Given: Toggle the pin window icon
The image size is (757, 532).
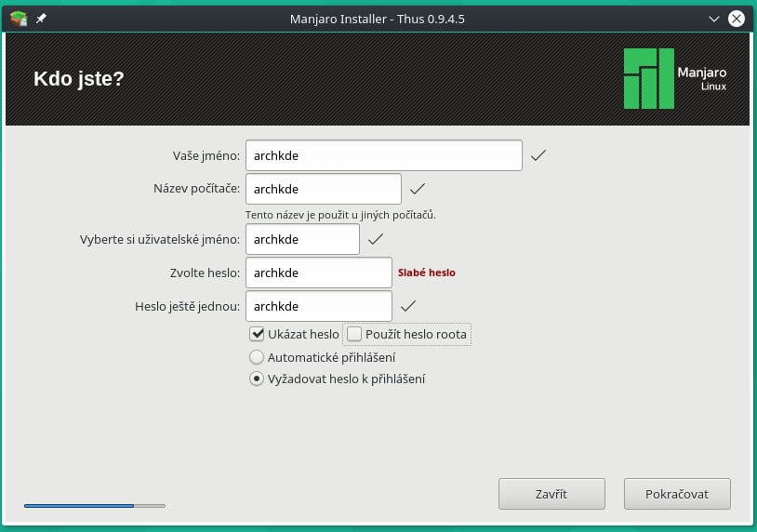Looking at the screenshot, I should 41,19.
